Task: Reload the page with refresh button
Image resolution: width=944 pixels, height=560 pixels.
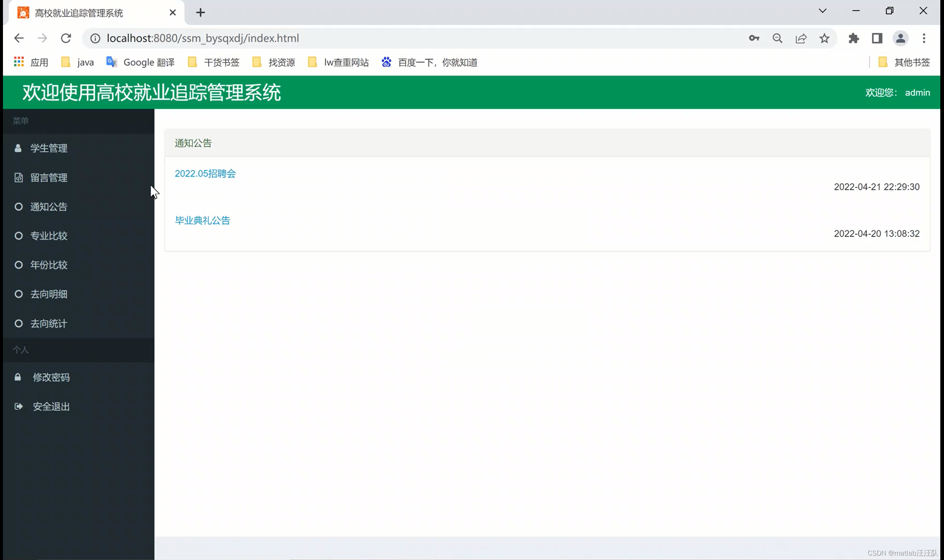Action: (66, 38)
